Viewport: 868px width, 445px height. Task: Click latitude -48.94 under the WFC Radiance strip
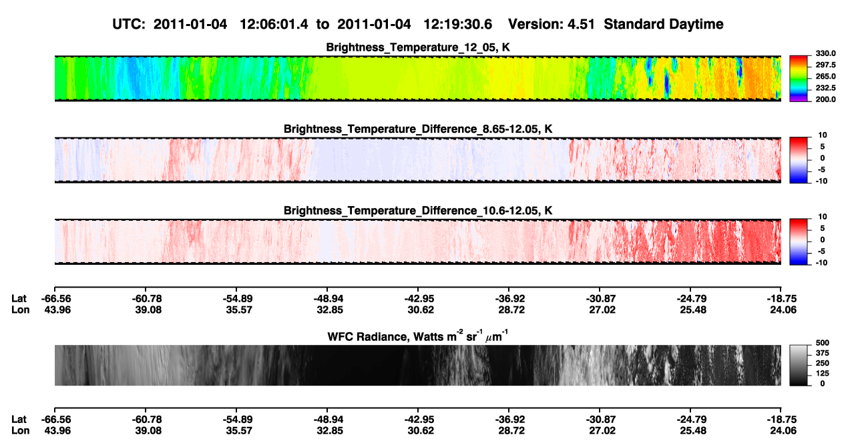(x=327, y=419)
